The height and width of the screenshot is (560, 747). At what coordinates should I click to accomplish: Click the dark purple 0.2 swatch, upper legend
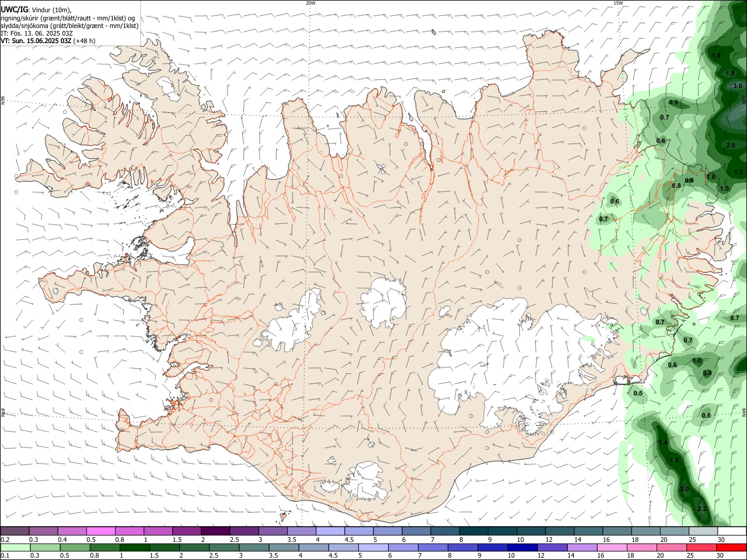coord(15,531)
